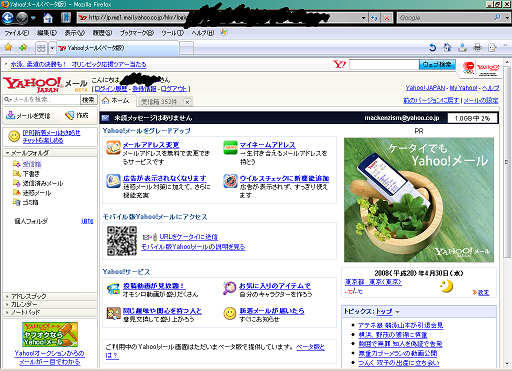The height and width of the screenshot is (371, 512).
Task: Click the printer icon in the toolbar
Action: pyautogui.click(x=477, y=48)
